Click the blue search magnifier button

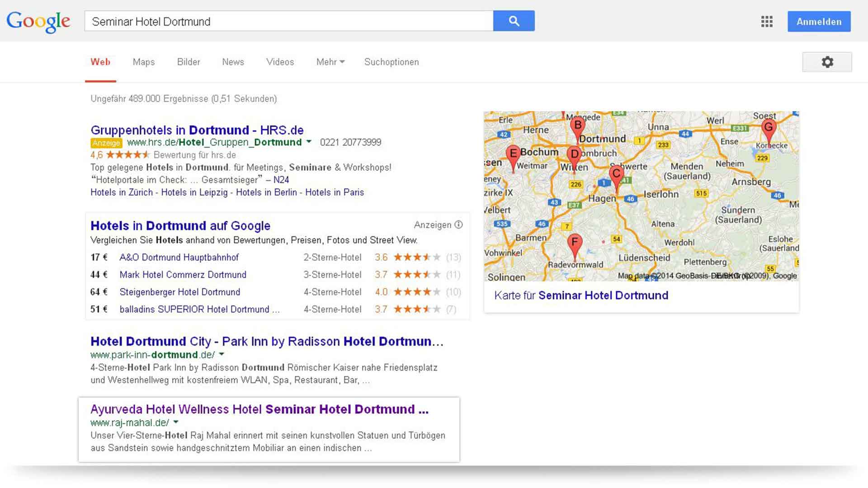[514, 21]
